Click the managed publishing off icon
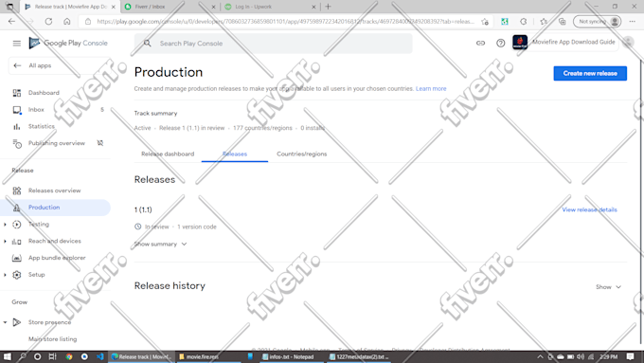Screen dimensions: 644x363 99,143
